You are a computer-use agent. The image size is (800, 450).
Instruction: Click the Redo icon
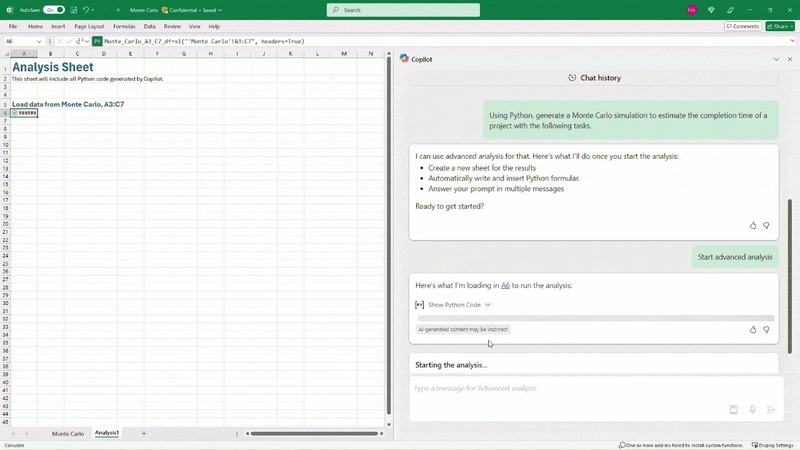[x=103, y=10]
